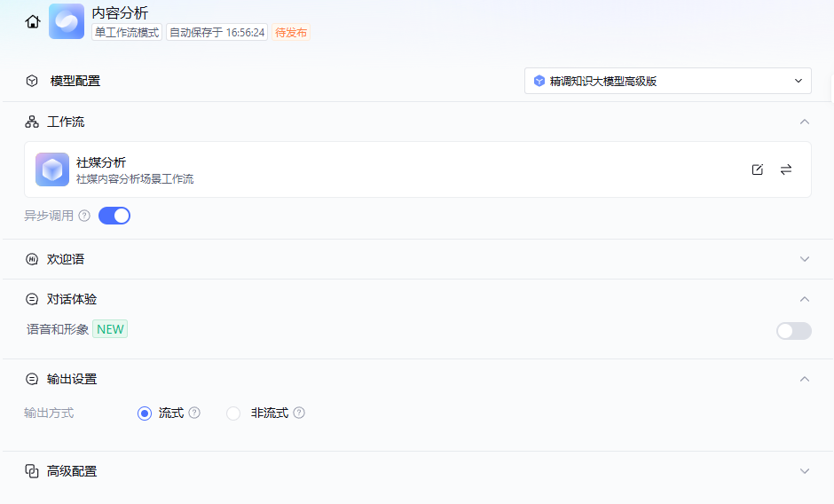
Task: Click the 内容分析 app avatar icon
Action: pos(67,21)
